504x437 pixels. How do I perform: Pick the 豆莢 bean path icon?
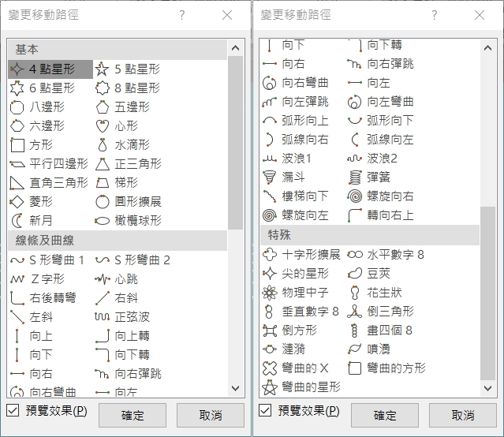tap(355, 274)
